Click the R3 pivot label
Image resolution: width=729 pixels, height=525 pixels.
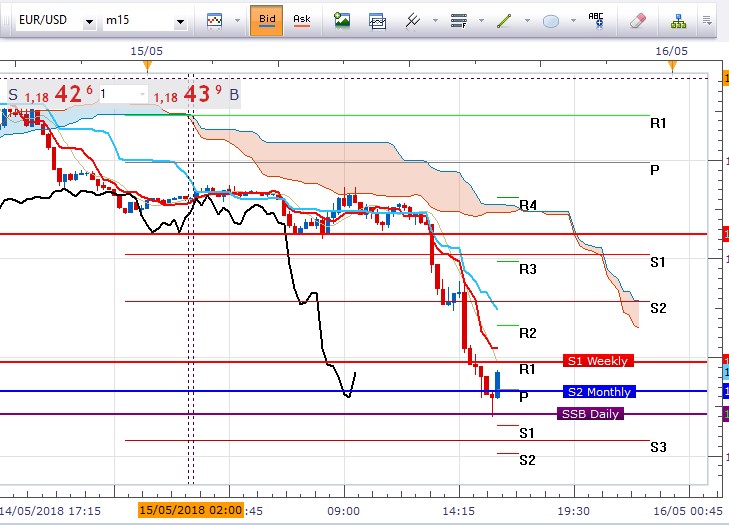[528, 269]
